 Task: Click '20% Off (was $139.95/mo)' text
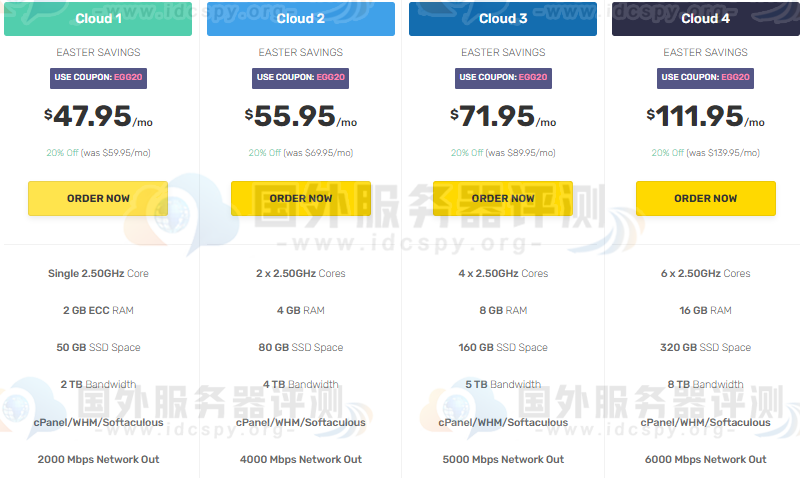(706, 153)
